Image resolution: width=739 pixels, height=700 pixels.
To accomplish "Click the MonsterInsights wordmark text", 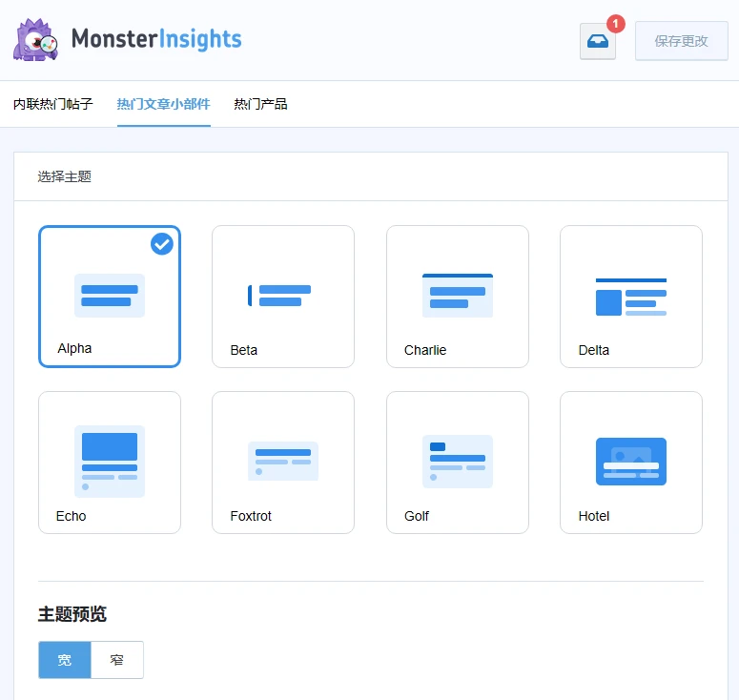I will (156, 39).
